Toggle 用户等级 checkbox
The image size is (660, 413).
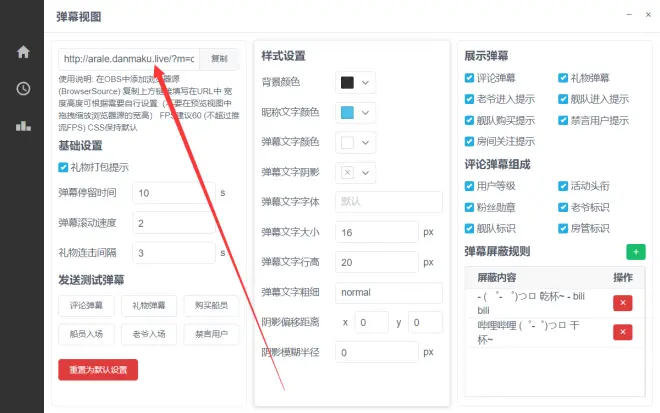pos(469,186)
